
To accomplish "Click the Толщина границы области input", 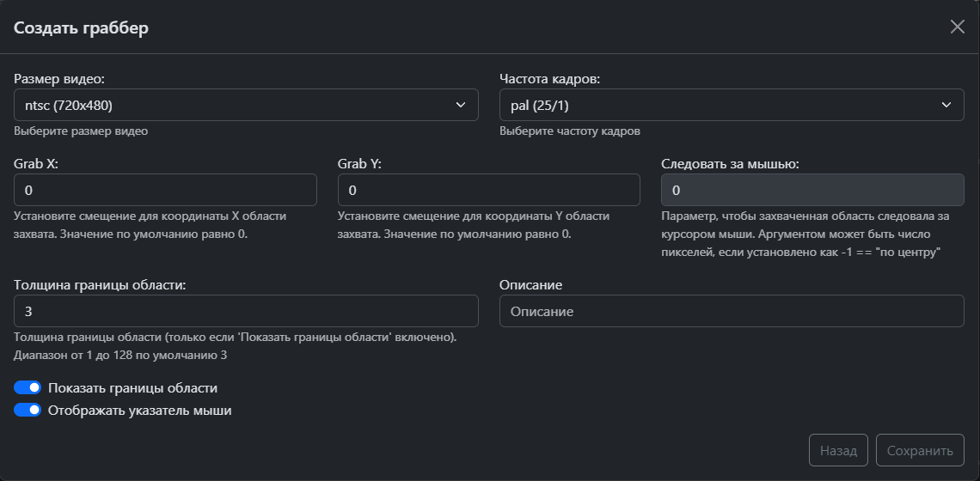I will (246, 311).
